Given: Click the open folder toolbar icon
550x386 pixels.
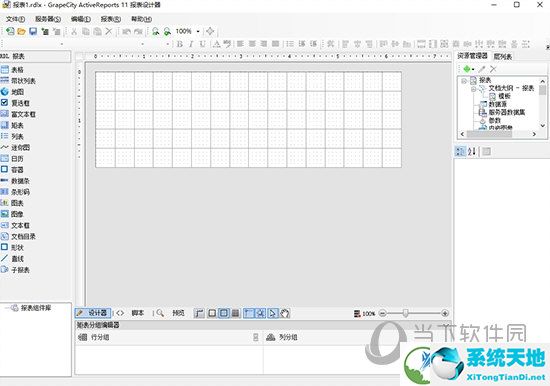Looking at the screenshot, I should point(21,32).
